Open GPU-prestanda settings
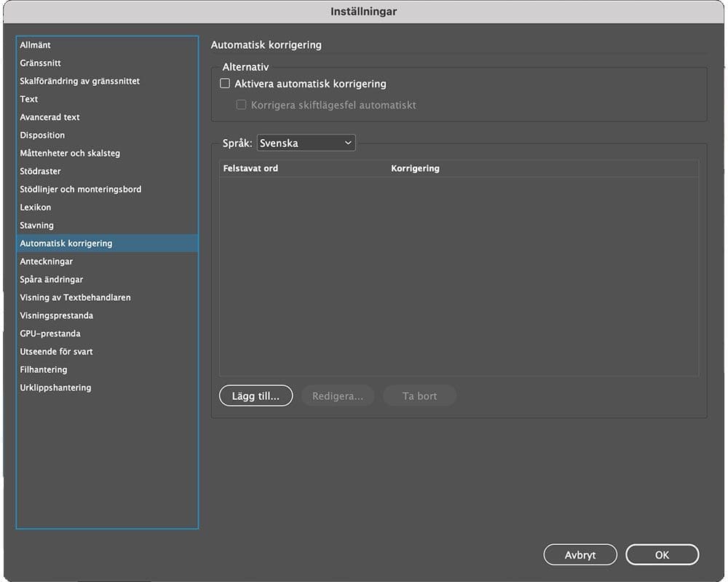 (x=107, y=334)
